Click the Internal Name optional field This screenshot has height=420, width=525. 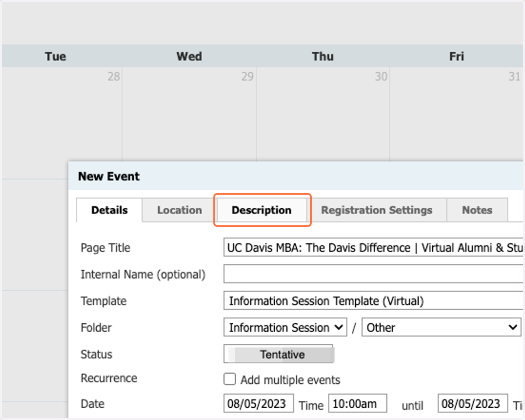tap(374, 274)
